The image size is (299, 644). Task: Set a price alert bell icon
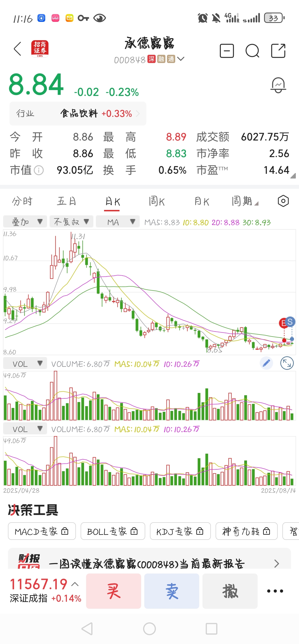(x=278, y=85)
